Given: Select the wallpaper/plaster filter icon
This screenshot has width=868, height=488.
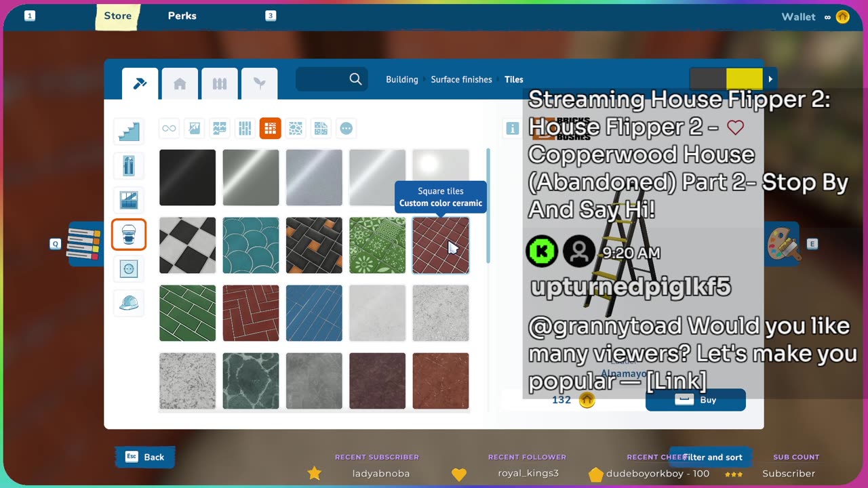Looking at the screenshot, I should pos(219,128).
